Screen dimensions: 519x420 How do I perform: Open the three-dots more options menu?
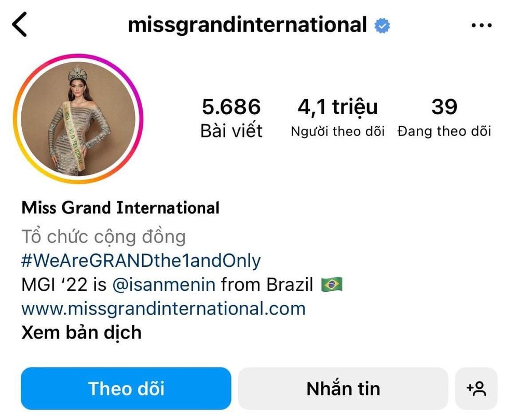482,25
